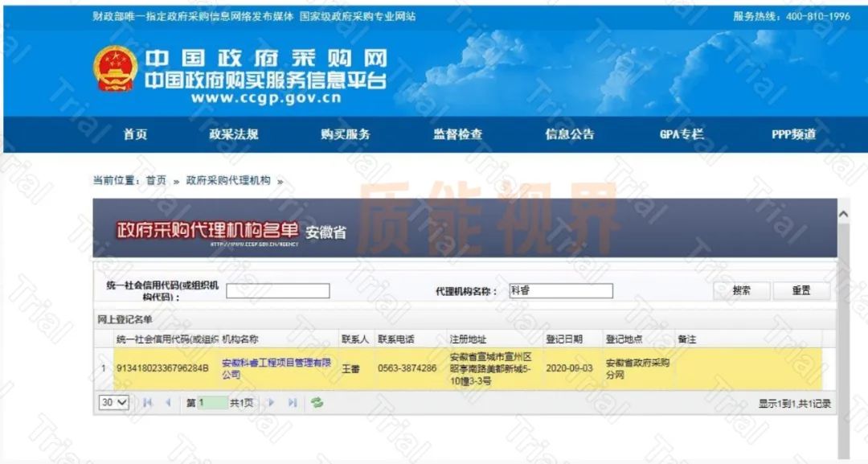Open the GPA专栏 navigation menu

[x=682, y=134]
